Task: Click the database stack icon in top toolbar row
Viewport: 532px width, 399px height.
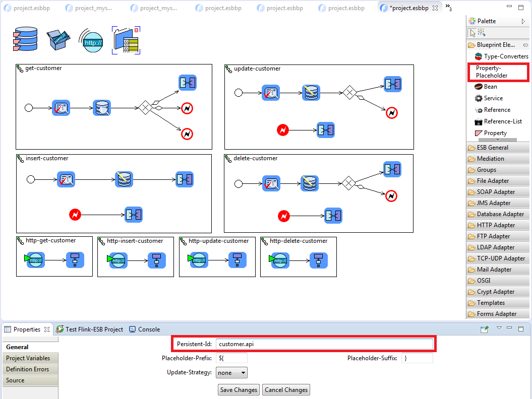Action: pos(25,39)
